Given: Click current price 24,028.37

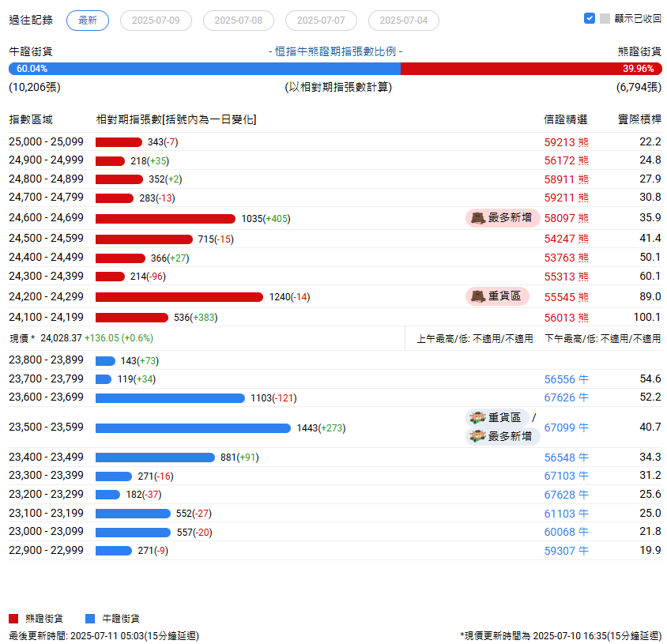Looking at the screenshot, I should click(61, 338).
